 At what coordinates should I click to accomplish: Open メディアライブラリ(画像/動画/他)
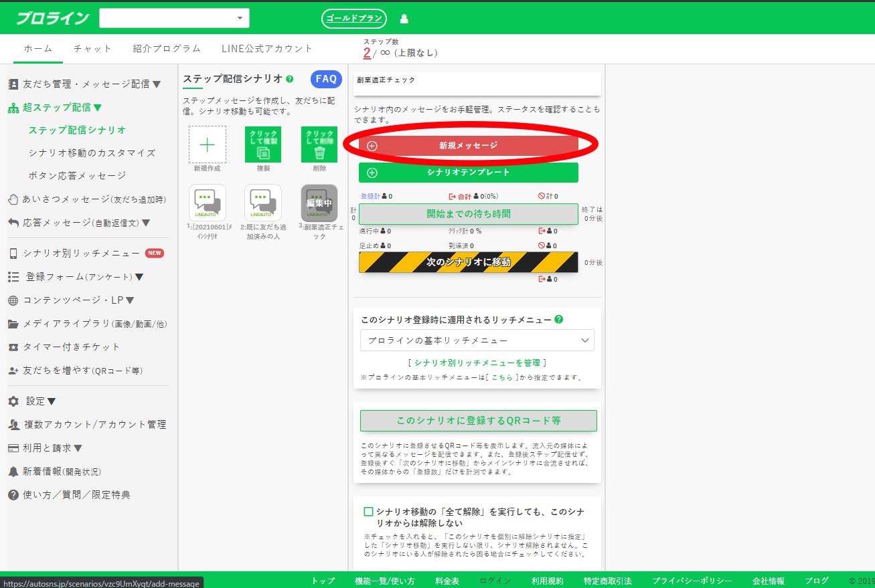[95, 324]
